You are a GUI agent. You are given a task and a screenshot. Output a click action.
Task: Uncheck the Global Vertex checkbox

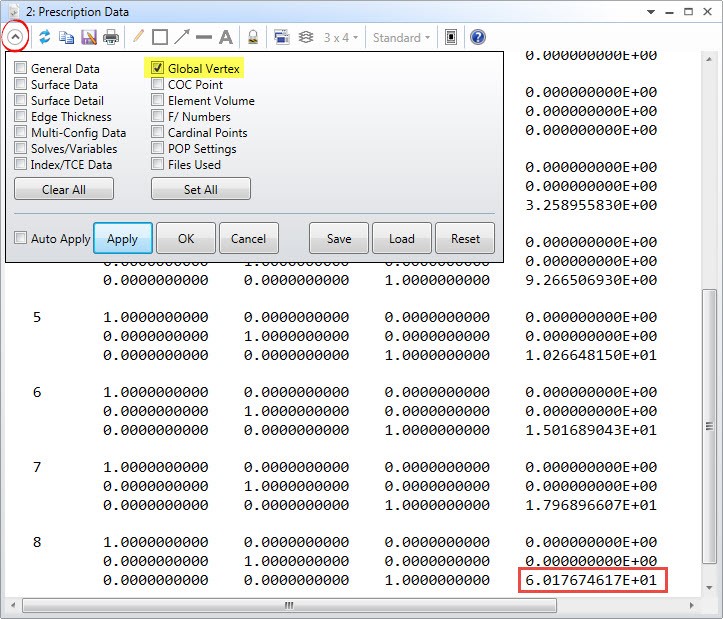157,68
